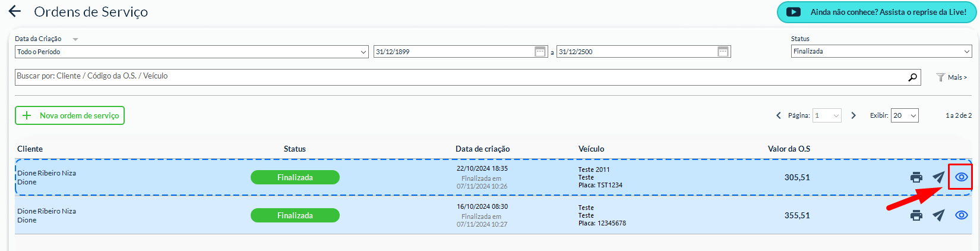The image size is (980, 251).
Task: Create a Nova ordem de serviço
Action: pos(69,115)
